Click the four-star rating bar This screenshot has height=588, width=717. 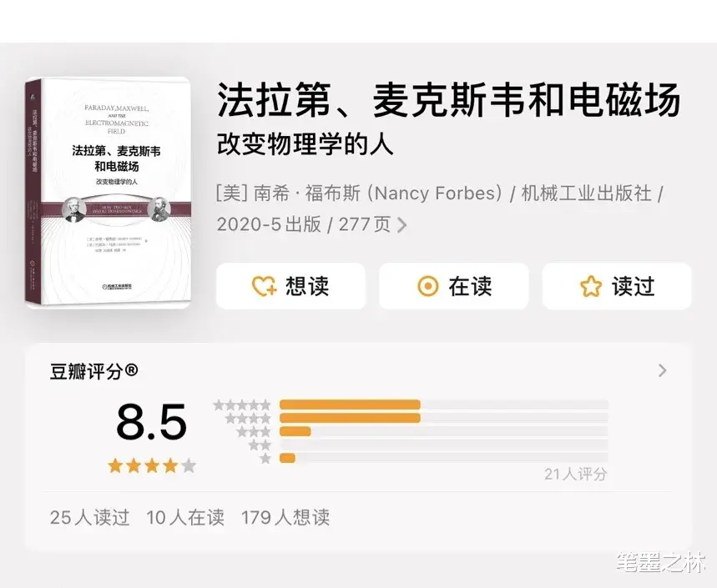pyautogui.click(x=443, y=418)
